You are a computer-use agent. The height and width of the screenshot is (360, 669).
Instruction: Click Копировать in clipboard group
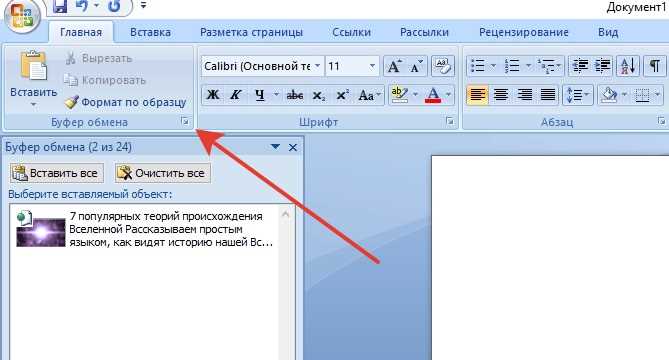pyautogui.click(x=105, y=80)
